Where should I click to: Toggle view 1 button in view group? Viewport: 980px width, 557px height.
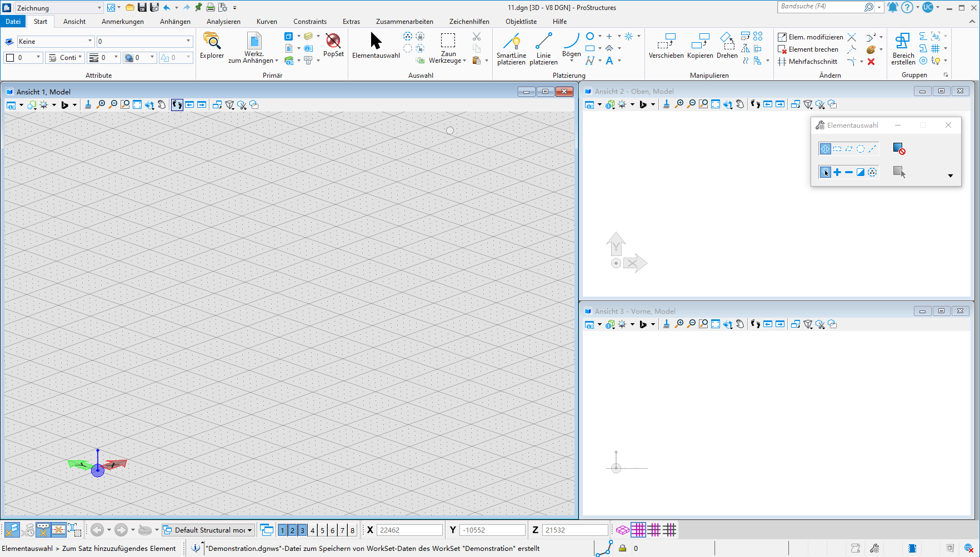[x=282, y=530]
